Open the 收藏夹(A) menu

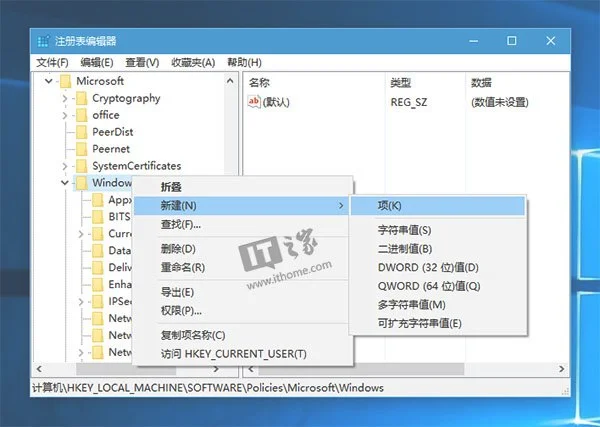tap(193, 62)
